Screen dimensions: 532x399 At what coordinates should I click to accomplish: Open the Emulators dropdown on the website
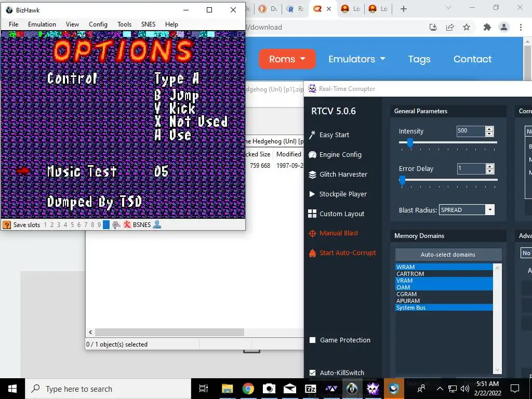[x=356, y=59]
